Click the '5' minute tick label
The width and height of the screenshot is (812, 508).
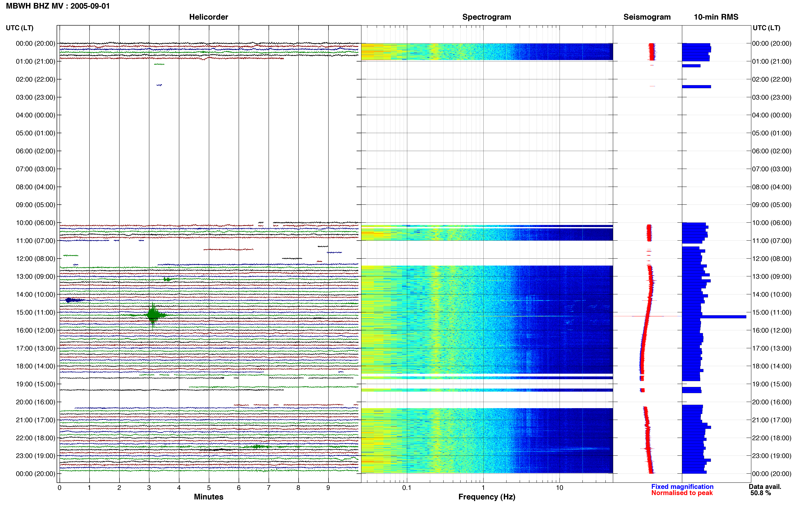pos(209,487)
